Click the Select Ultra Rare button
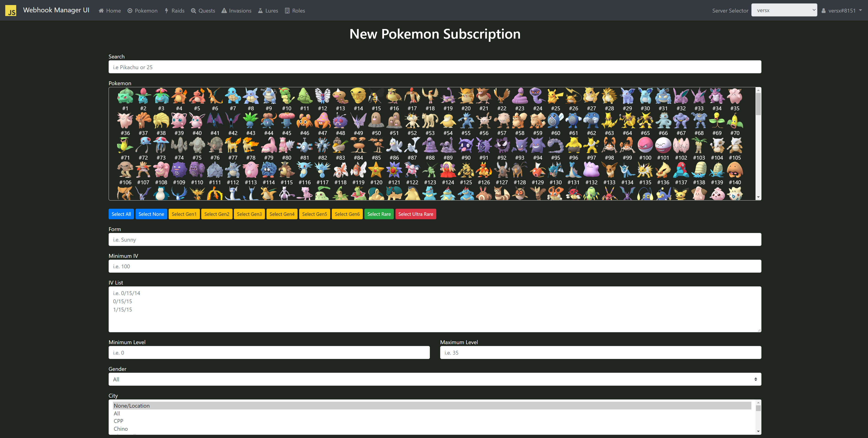The image size is (868, 438). [416, 214]
